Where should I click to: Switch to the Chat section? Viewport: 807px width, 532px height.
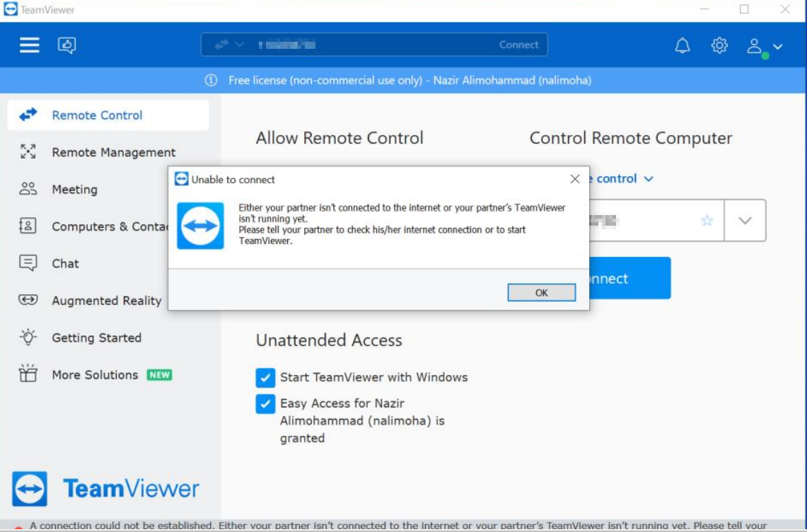point(64,263)
